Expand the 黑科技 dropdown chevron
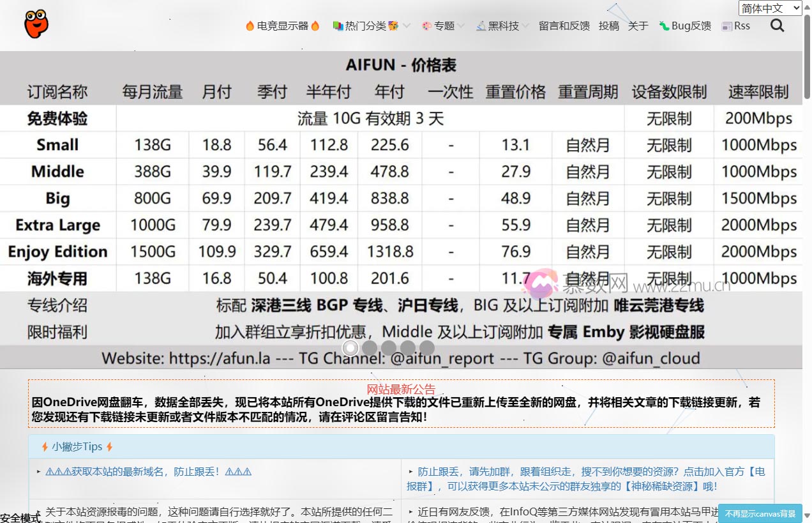812x523 pixels. [525, 26]
